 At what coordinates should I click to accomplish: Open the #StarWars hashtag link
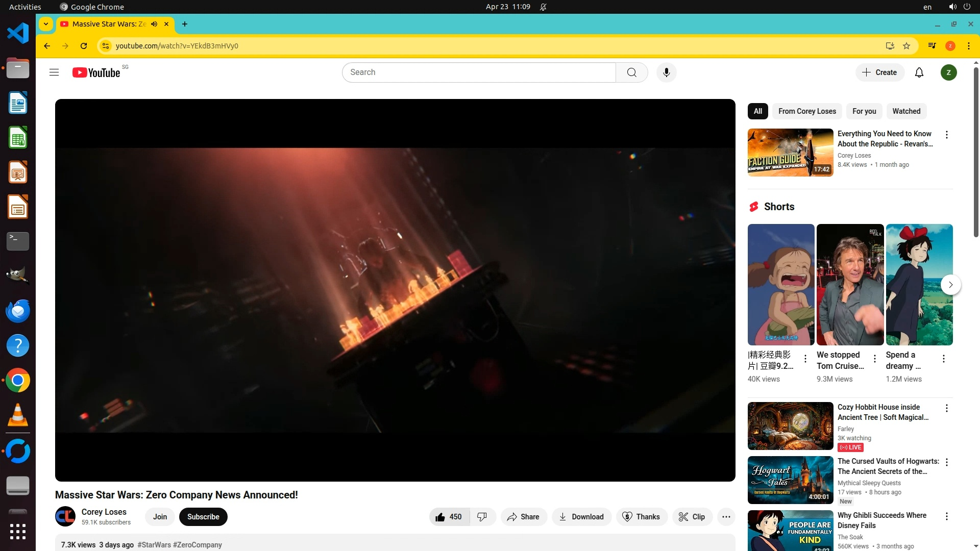(154, 545)
